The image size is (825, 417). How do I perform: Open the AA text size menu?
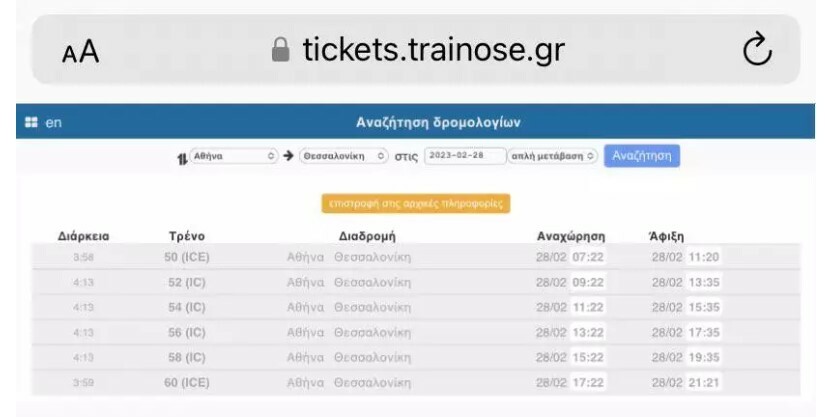click(81, 53)
